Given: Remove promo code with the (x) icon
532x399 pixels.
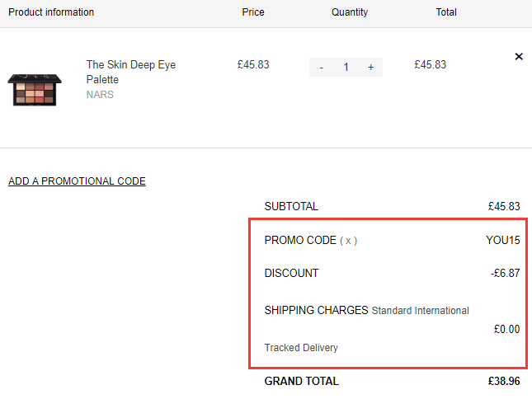Looking at the screenshot, I should pyautogui.click(x=348, y=241).
